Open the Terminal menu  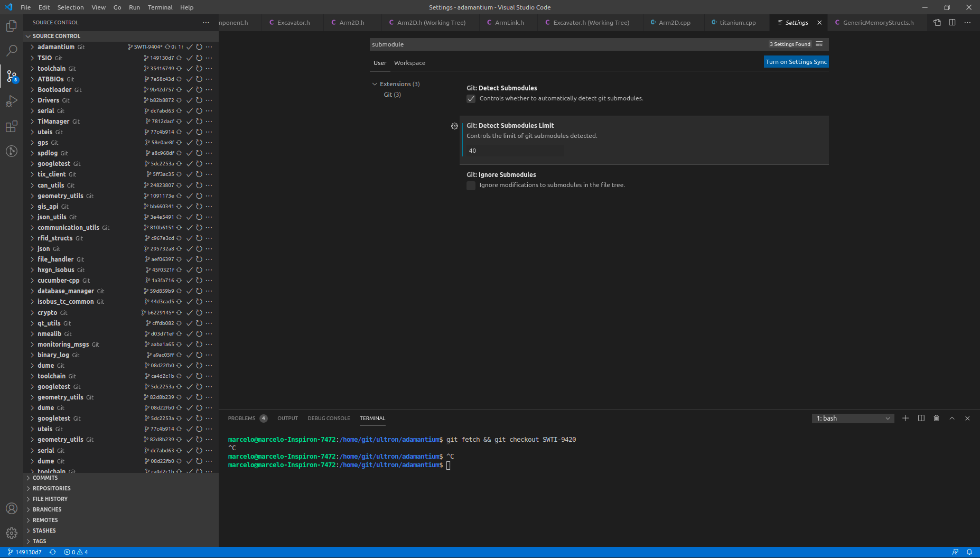pyautogui.click(x=160, y=7)
